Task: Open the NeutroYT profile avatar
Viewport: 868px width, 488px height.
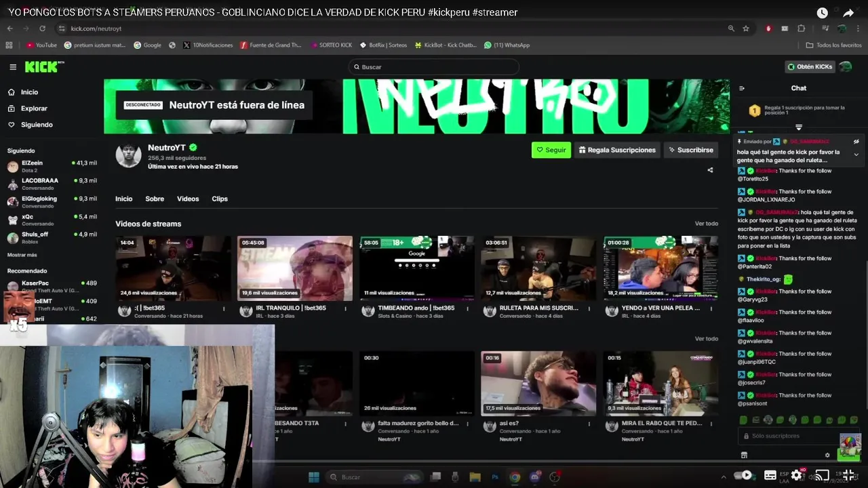Action: pyautogui.click(x=128, y=155)
